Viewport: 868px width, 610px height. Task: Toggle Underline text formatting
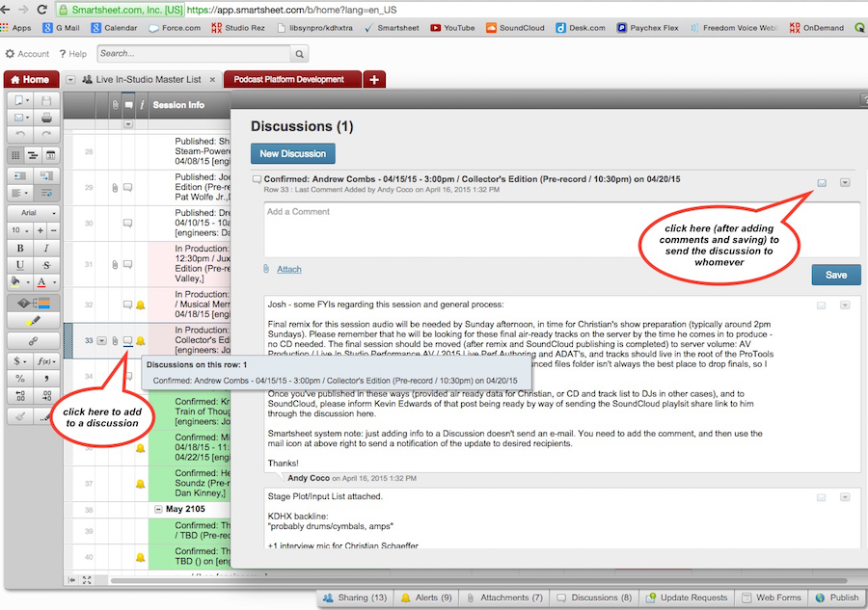19,264
